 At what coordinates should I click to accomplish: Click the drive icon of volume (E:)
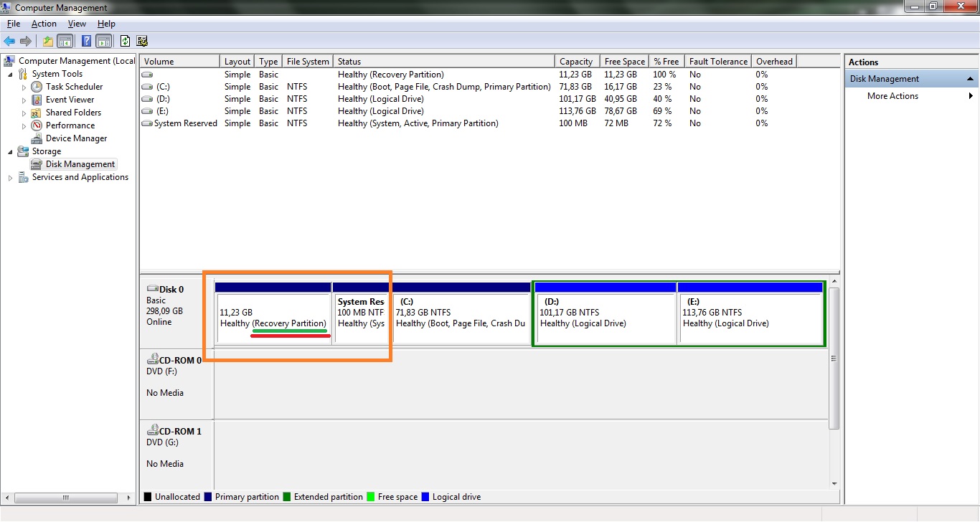tap(147, 111)
